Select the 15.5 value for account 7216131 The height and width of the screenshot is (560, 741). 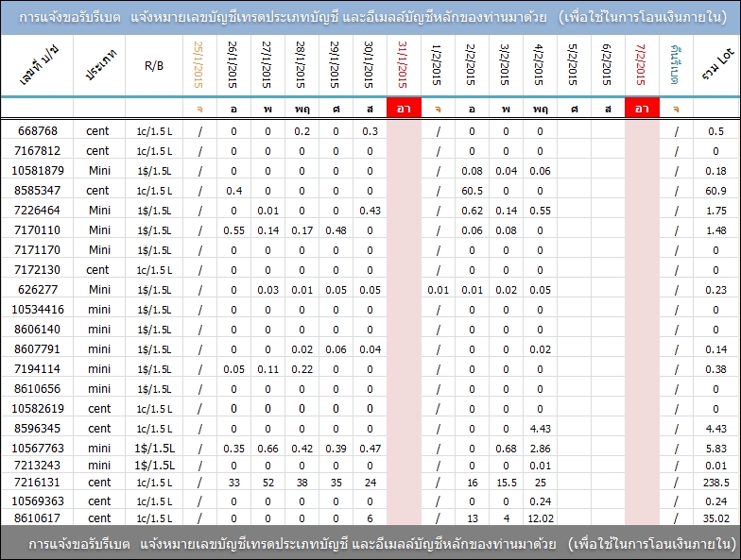[x=507, y=483]
